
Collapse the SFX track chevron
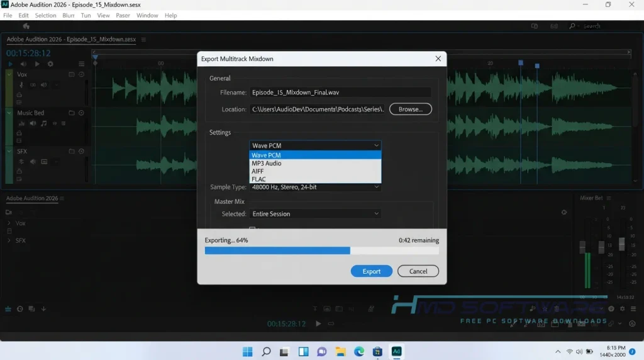pyautogui.click(x=9, y=151)
